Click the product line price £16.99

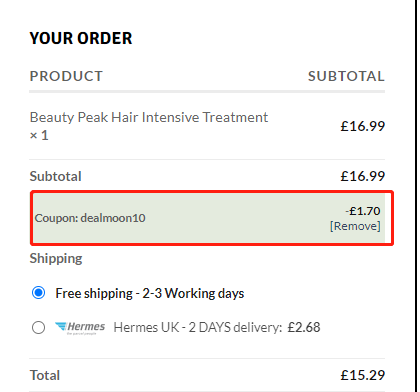click(363, 126)
